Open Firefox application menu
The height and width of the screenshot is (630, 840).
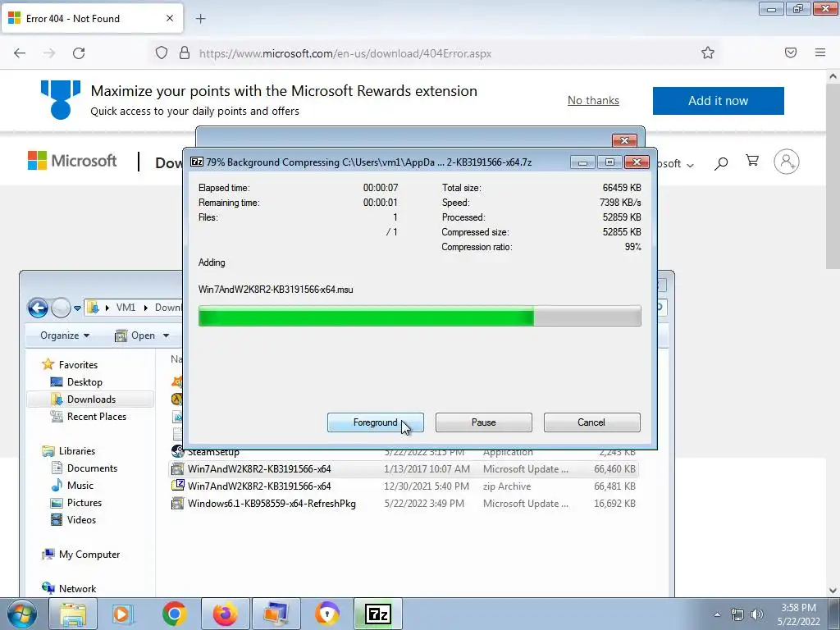tap(820, 52)
